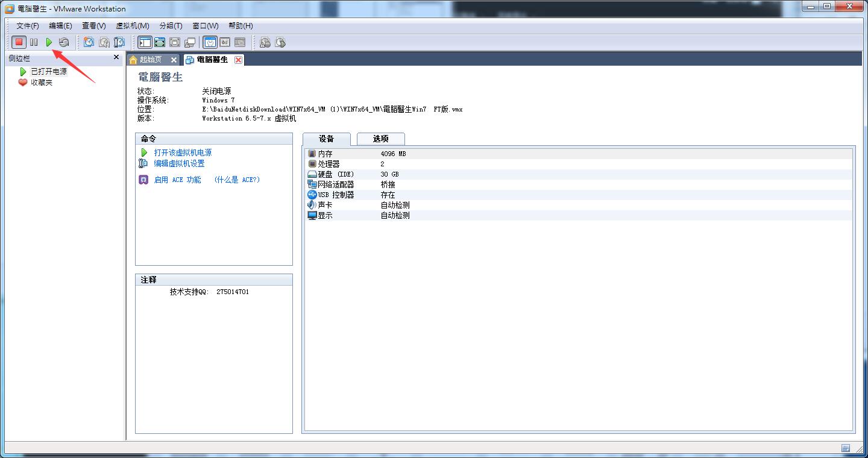Screen dimensions: 868x458
Task: Click the Revert to snapshot toolbar icon
Action: (104, 42)
